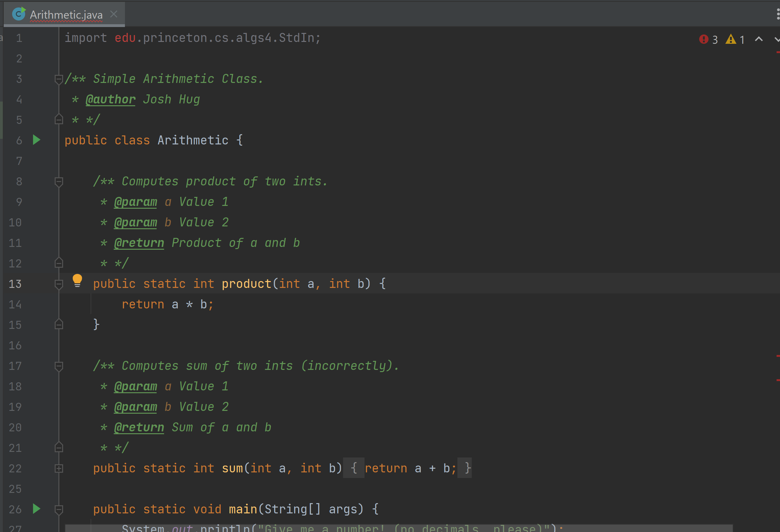
Task: Close the Arithmetic.java tab
Action: tap(114, 14)
